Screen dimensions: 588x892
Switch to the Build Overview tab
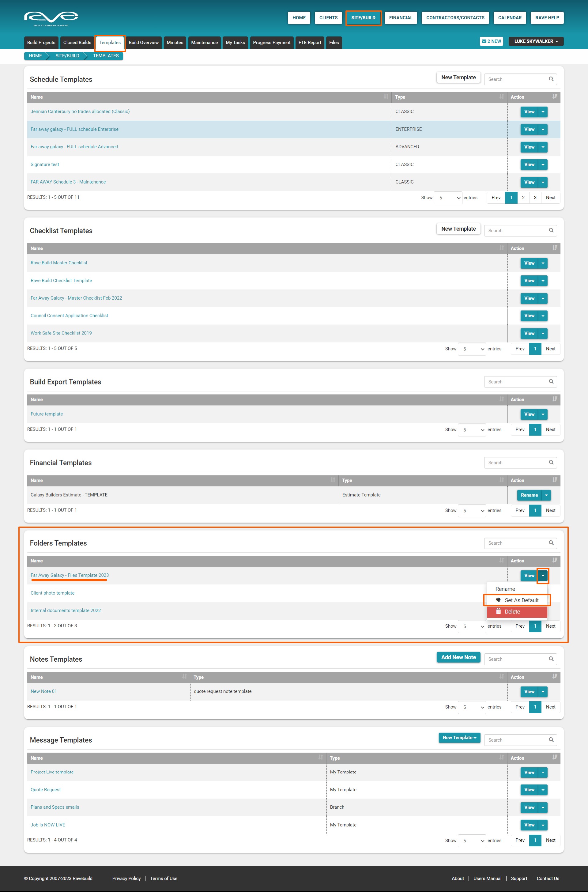pos(144,43)
